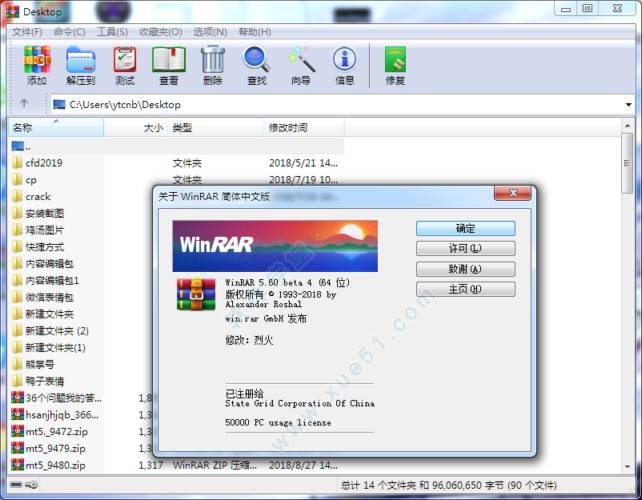Click the file list scrollbar up arrow
This screenshot has width=642, height=500.
(x=627, y=126)
